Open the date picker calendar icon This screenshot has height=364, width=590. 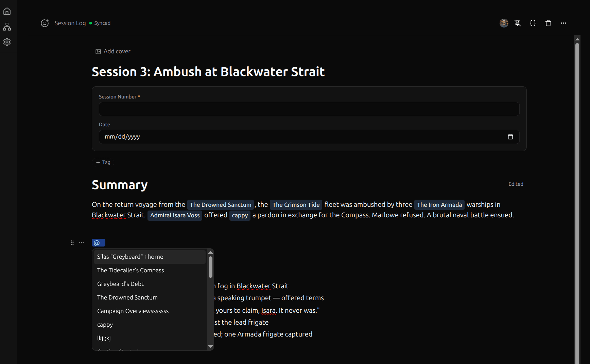[x=510, y=137]
